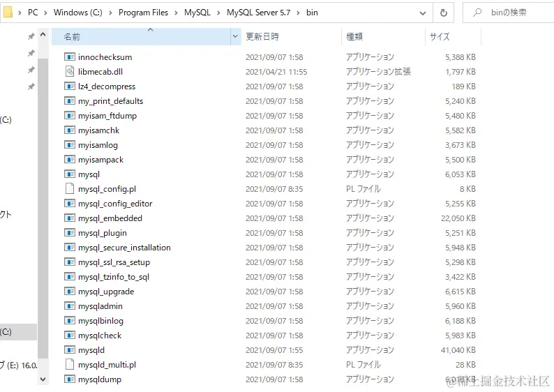
Task: Select the libmecab.dll file name
Action: click(x=100, y=72)
